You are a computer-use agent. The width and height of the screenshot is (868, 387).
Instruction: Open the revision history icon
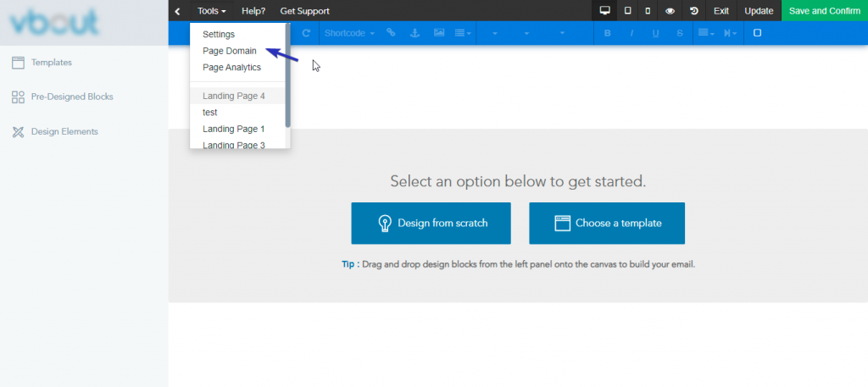click(694, 11)
